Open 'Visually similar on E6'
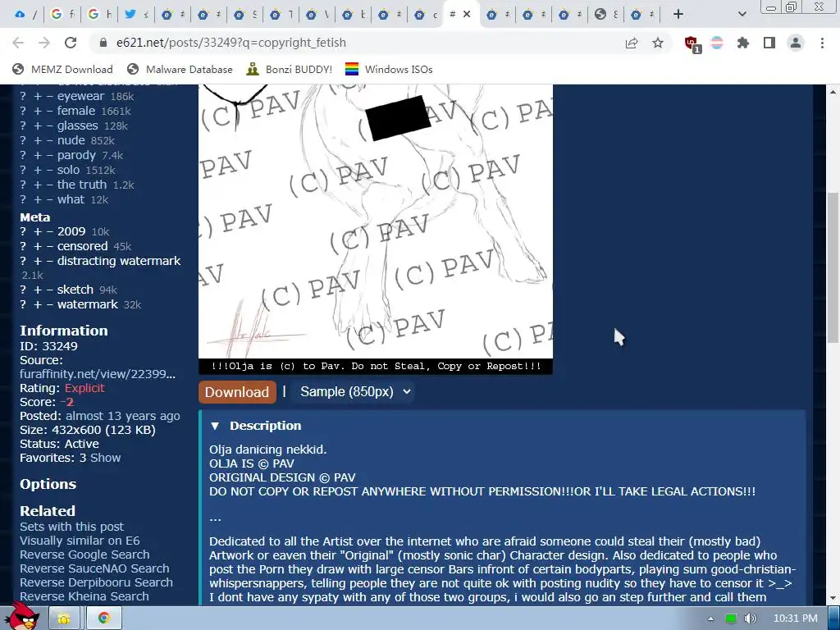 point(80,541)
